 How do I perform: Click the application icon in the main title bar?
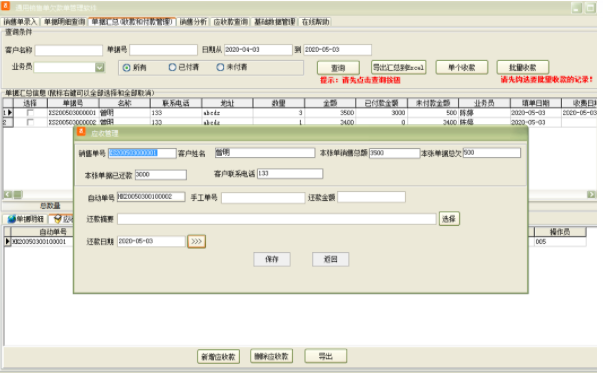tap(6, 6)
